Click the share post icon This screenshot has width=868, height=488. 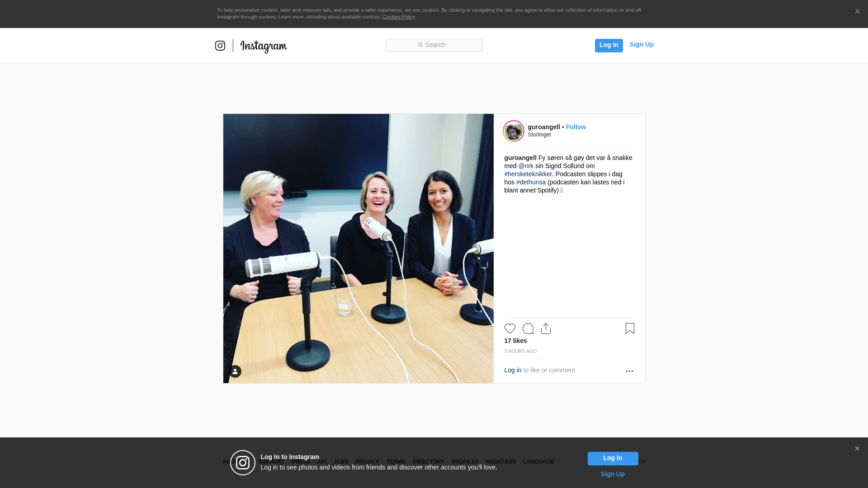[x=546, y=328]
